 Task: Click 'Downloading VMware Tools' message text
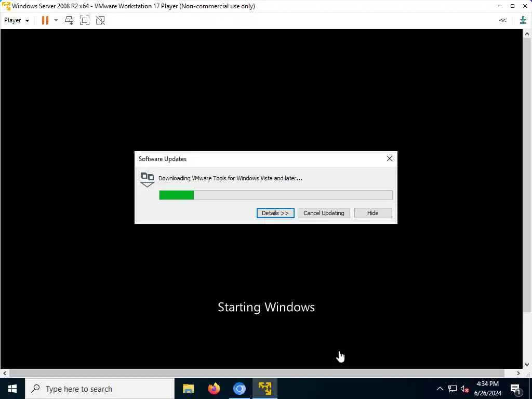[230, 178]
